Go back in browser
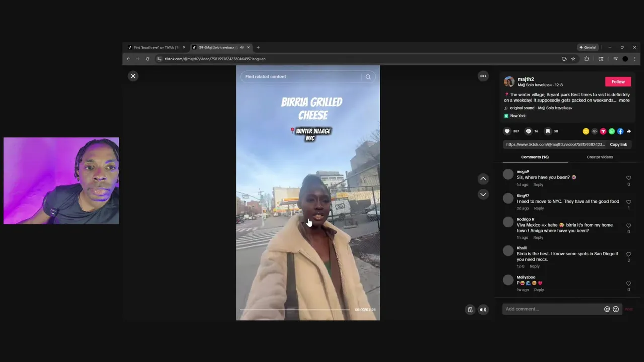The image size is (644, 362). tap(128, 59)
